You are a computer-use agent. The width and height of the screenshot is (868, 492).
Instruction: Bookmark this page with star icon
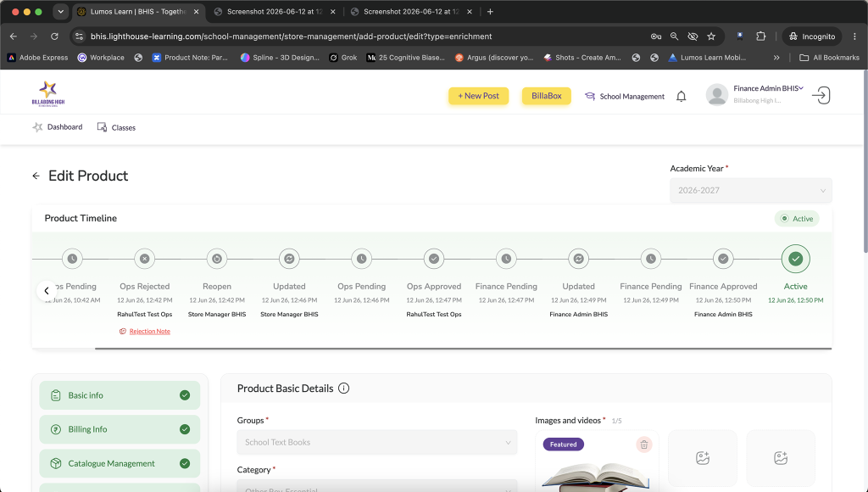711,36
